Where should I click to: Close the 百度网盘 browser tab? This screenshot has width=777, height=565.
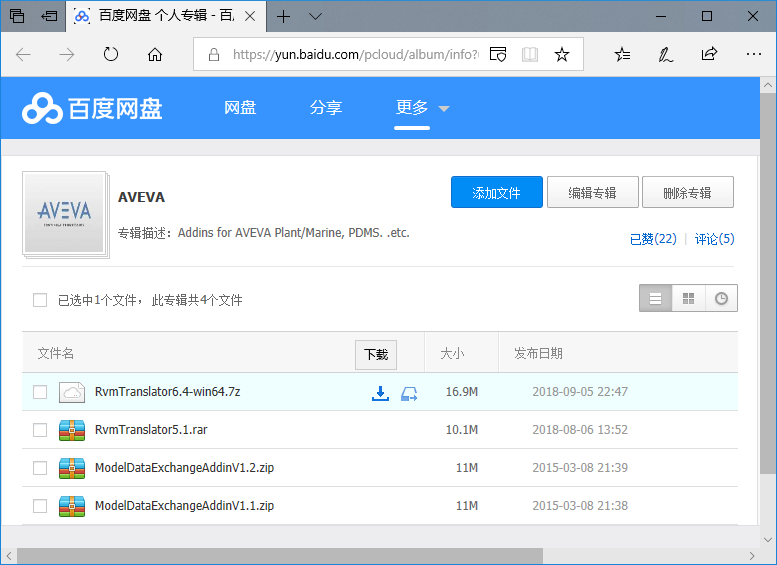point(250,16)
